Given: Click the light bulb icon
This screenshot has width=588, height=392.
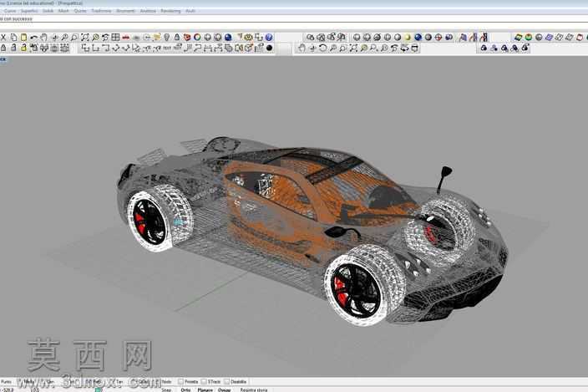Looking at the screenshot, I should tap(167, 37).
